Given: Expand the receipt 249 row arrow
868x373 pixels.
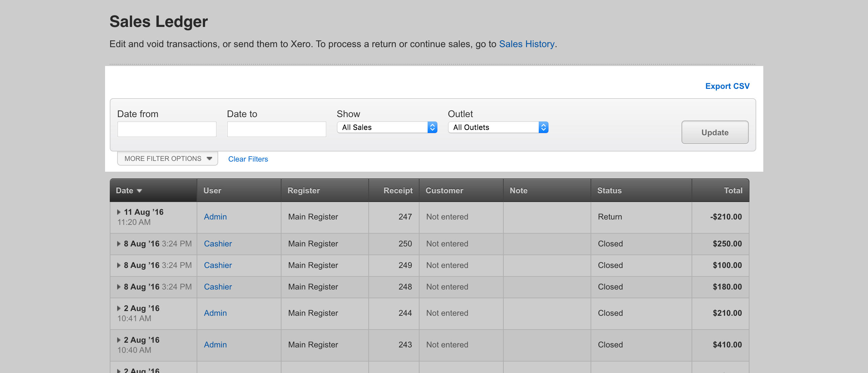Looking at the screenshot, I should click(119, 265).
